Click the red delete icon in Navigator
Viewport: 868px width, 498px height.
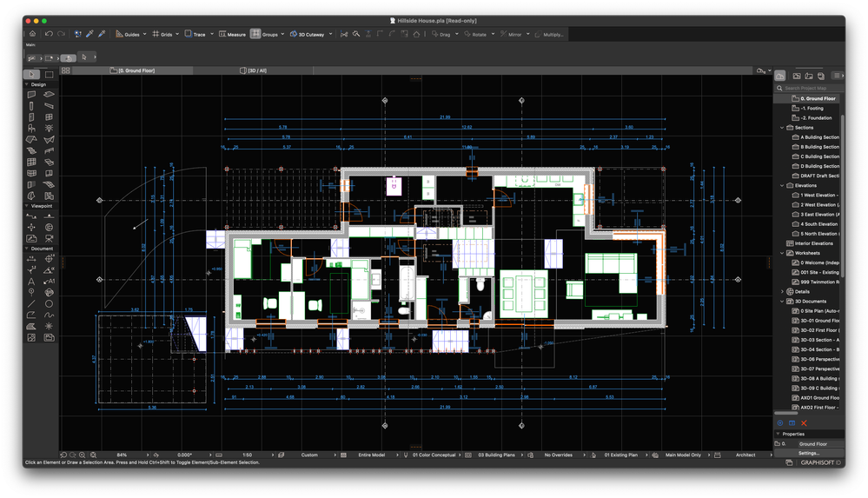(x=804, y=423)
